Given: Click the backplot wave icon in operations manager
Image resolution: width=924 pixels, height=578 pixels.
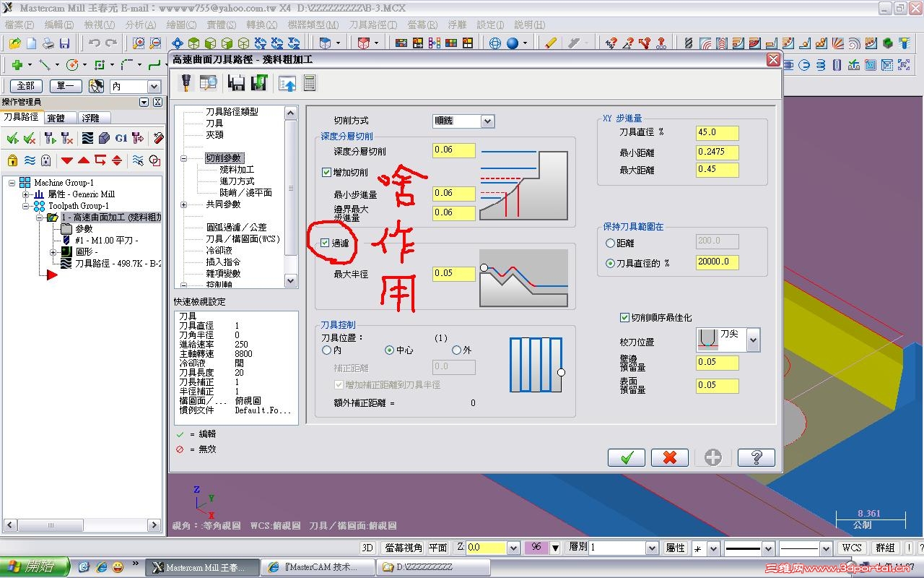Looking at the screenshot, I should 87,138.
